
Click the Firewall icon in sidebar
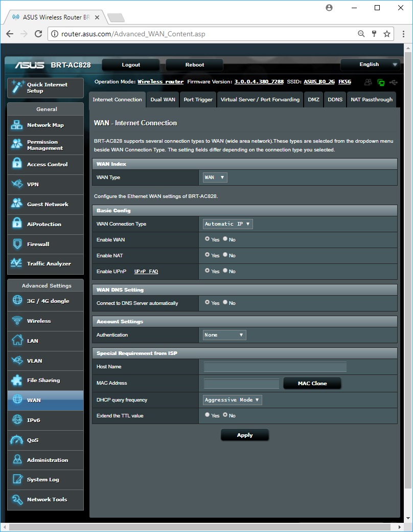(x=17, y=244)
